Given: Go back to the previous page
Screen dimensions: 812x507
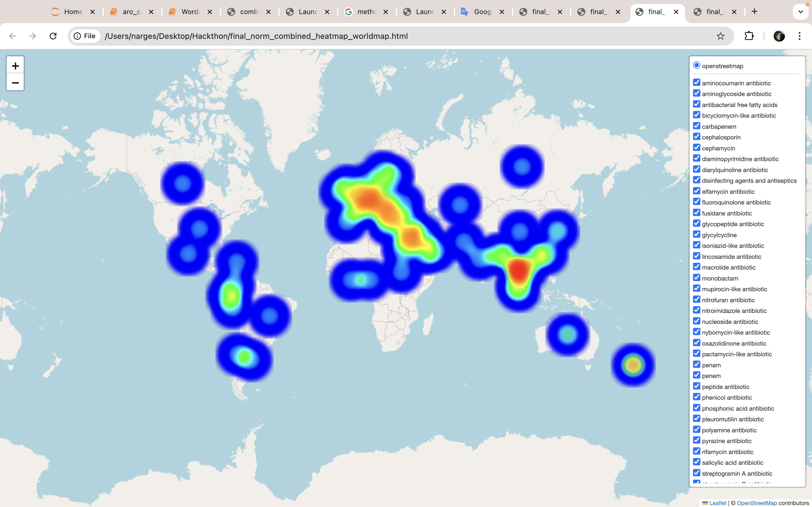Looking at the screenshot, I should 12,36.
